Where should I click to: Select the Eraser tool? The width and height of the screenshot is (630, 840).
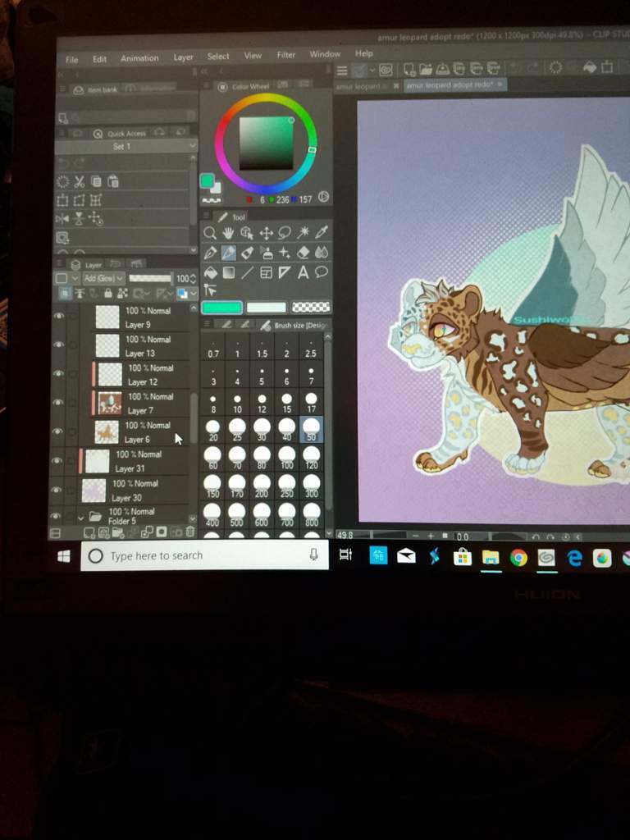click(x=304, y=252)
